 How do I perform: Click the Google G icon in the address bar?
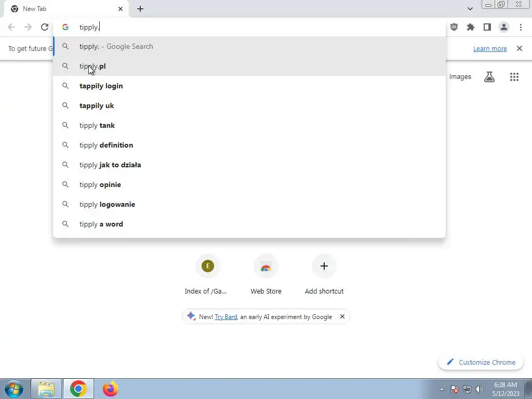point(65,27)
